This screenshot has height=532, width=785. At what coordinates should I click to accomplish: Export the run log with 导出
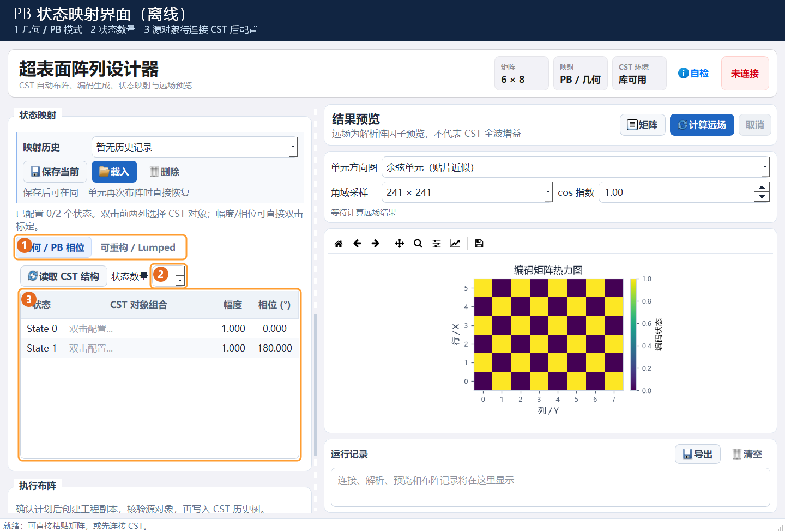coord(698,454)
